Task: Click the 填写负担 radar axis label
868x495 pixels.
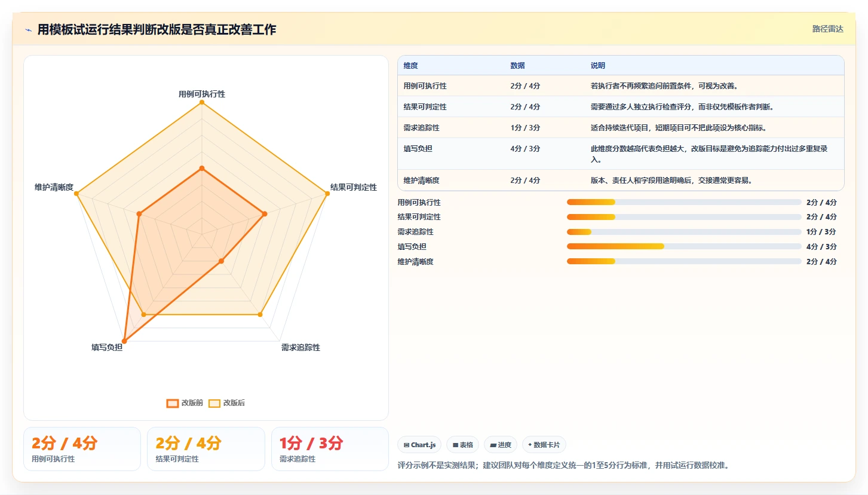Action: tap(107, 347)
